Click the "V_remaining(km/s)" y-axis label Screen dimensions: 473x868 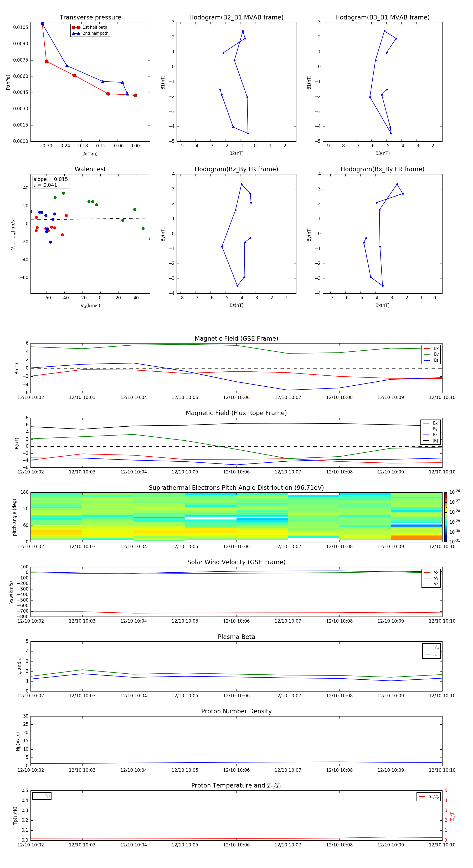(x=13, y=234)
